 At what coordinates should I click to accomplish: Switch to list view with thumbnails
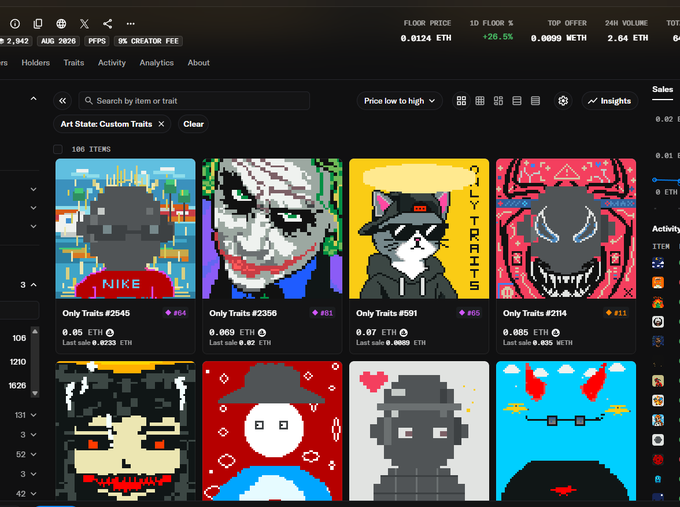click(x=517, y=101)
